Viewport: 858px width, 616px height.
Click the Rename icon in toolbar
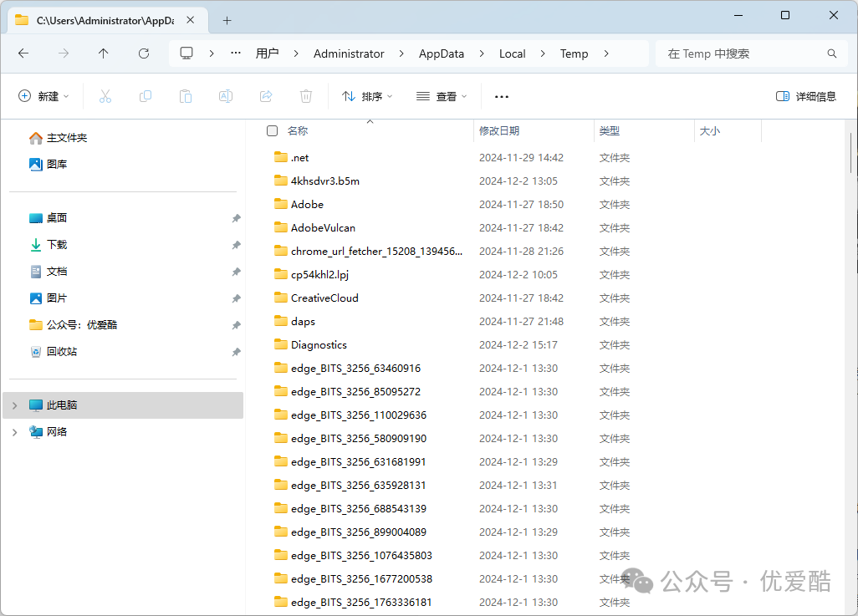coord(226,96)
